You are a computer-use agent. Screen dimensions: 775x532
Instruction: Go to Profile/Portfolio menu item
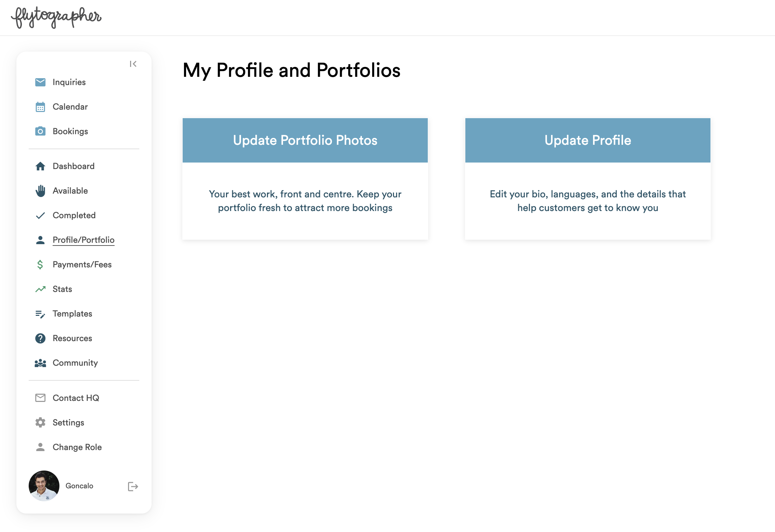[x=84, y=240]
